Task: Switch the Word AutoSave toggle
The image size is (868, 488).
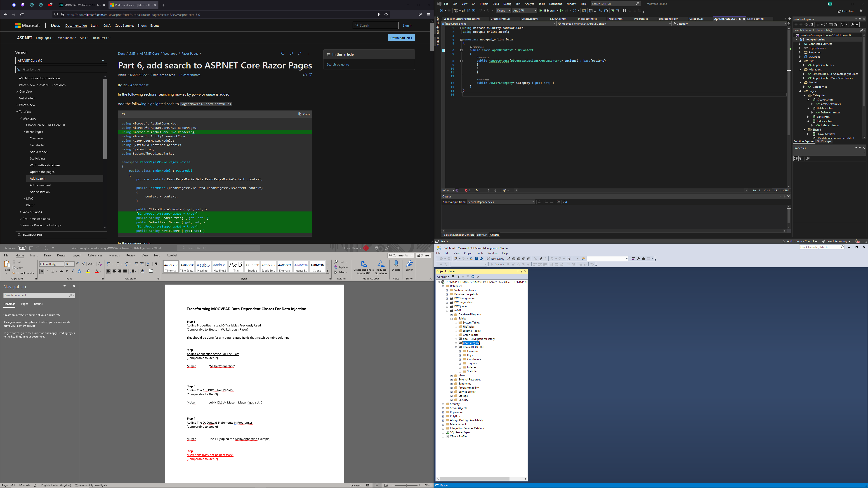Action: [x=22, y=248]
